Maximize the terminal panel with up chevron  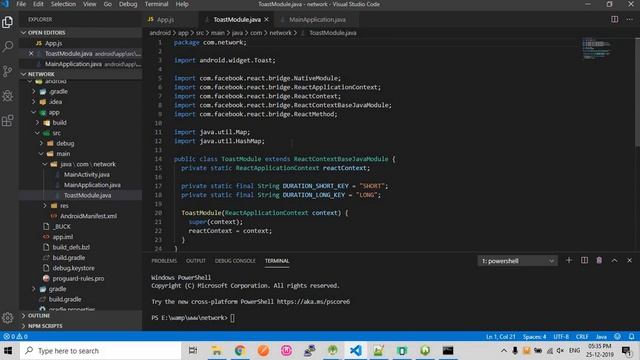[x=614, y=260]
